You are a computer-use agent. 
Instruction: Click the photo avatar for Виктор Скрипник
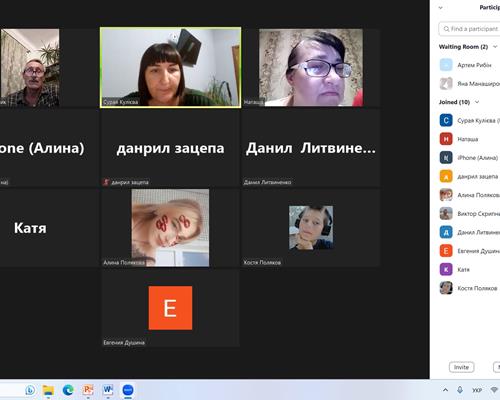(446, 214)
